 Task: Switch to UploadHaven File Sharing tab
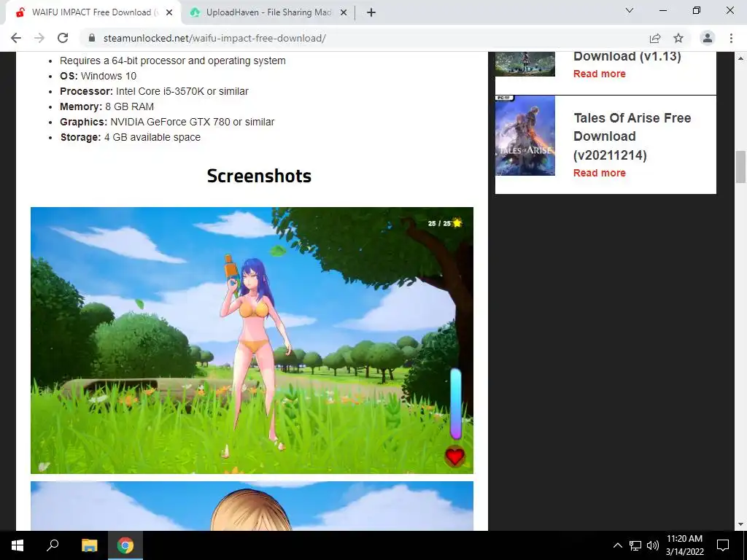pyautogui.click(x=268, y=12)
